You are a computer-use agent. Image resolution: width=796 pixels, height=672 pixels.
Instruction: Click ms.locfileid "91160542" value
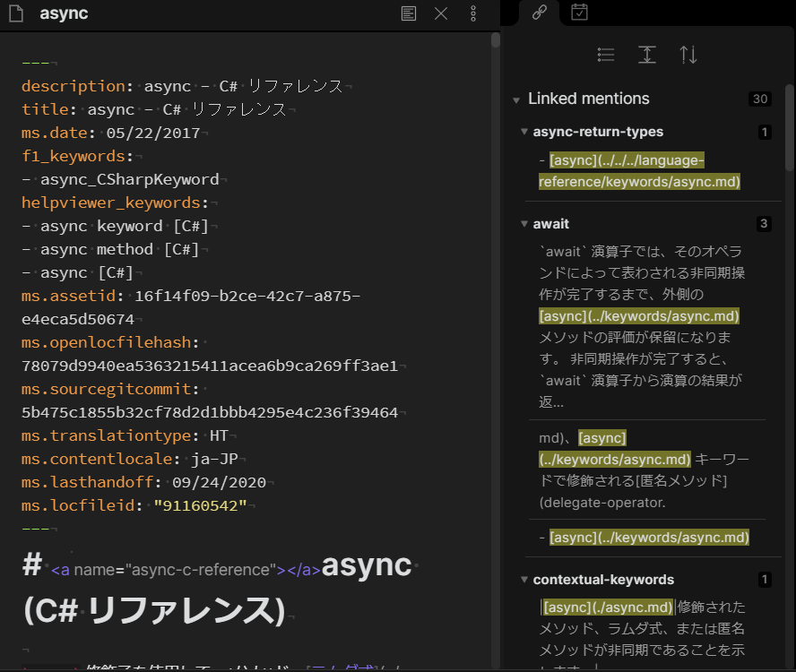pos(200,506)
